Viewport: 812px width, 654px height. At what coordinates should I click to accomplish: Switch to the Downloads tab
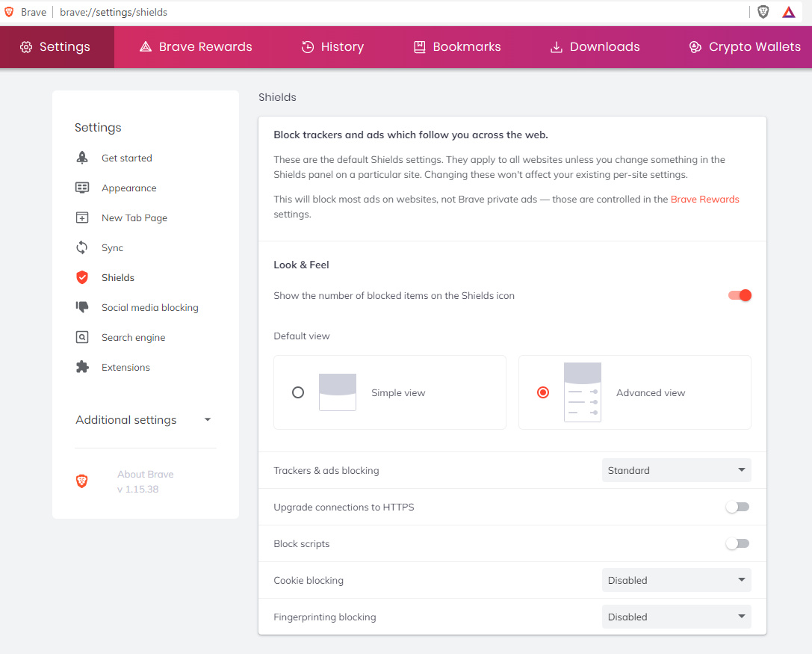(595, 47)
